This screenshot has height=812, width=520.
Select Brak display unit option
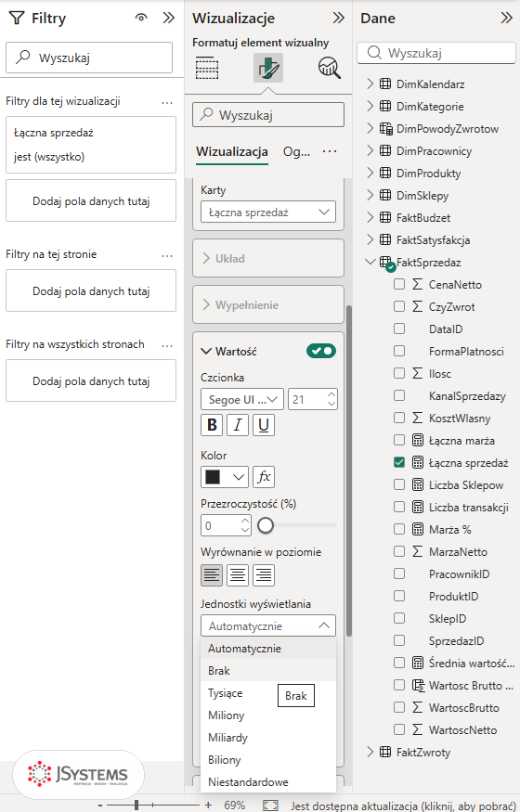coord(268,671)
